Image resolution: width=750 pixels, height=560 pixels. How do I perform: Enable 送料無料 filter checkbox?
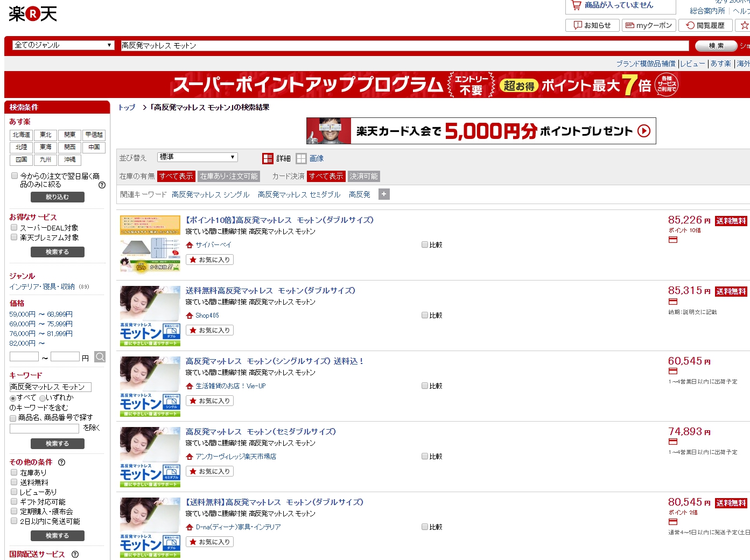click(x=14, y=482)
